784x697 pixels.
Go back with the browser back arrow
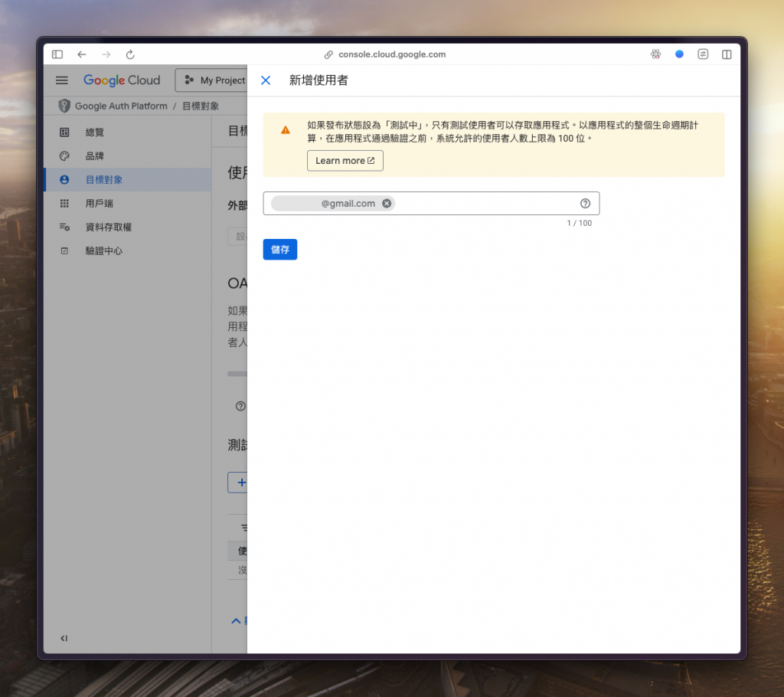pyautogui.click(x=82, y=54)
